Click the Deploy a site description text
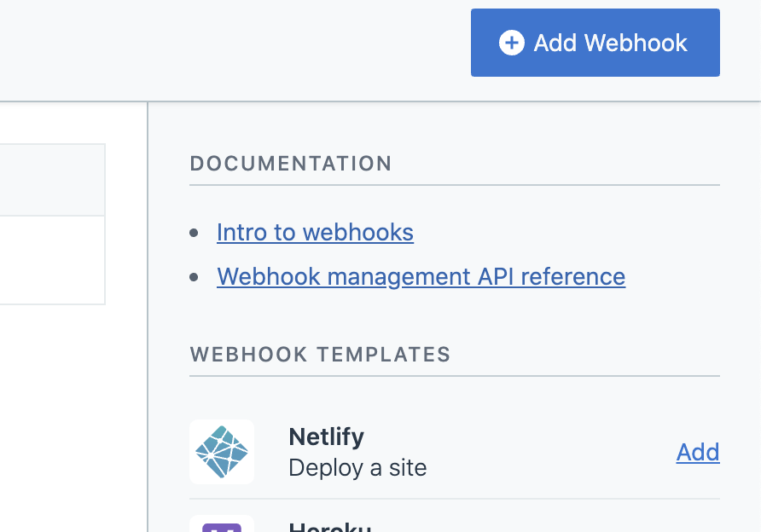 (x=357, y=467)
